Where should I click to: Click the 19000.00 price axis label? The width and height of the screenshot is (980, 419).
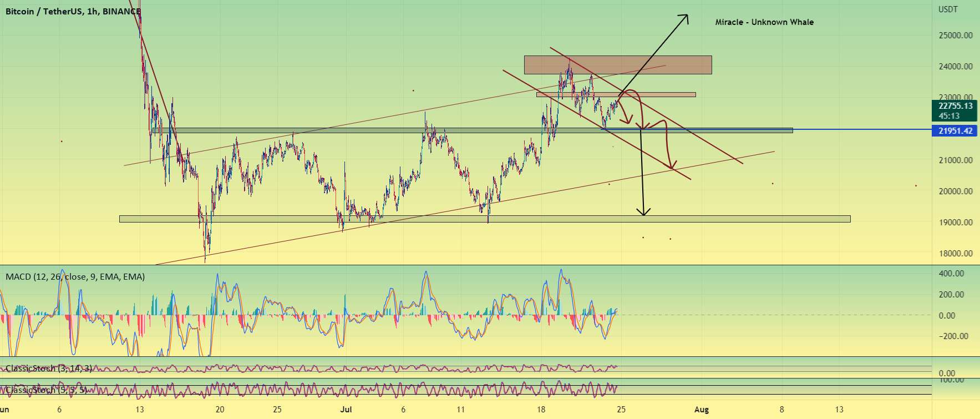(955, 222)
